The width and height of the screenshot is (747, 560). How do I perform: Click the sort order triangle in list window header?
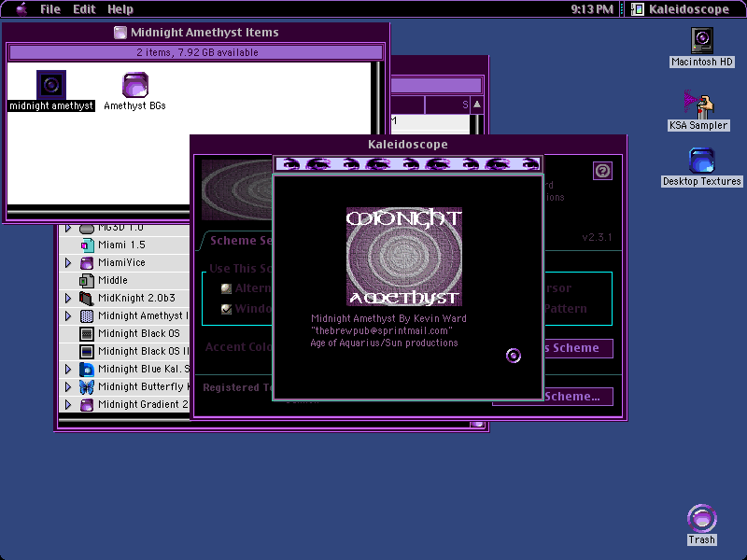(x=477, y=105)
